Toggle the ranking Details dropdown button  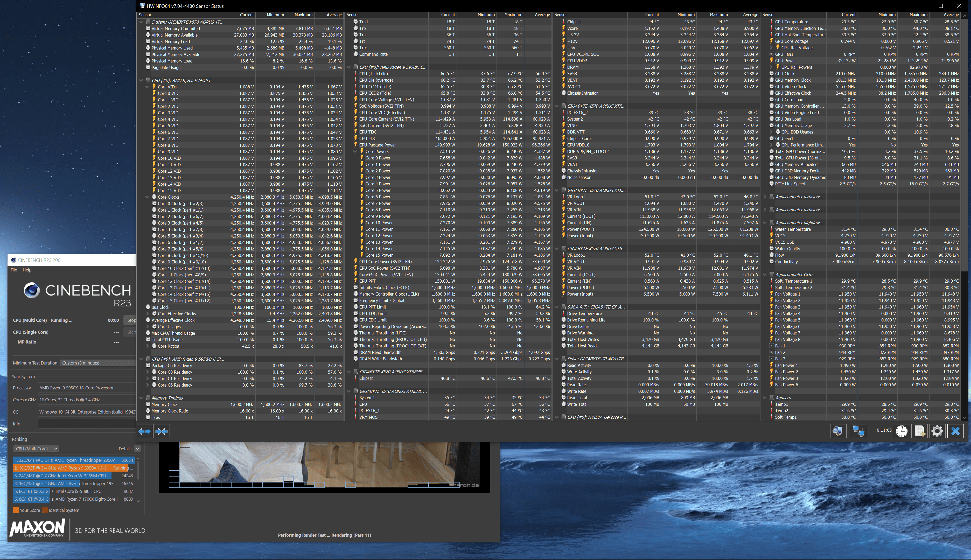pyautogui.click(x=137, y=449)
